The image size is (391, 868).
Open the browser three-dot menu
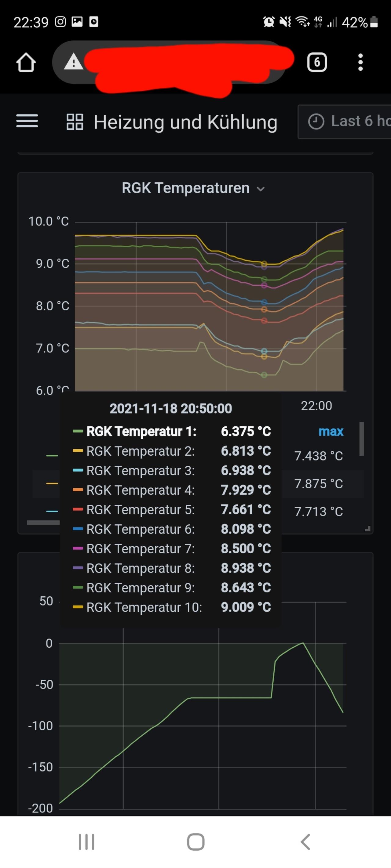(360, 62)
